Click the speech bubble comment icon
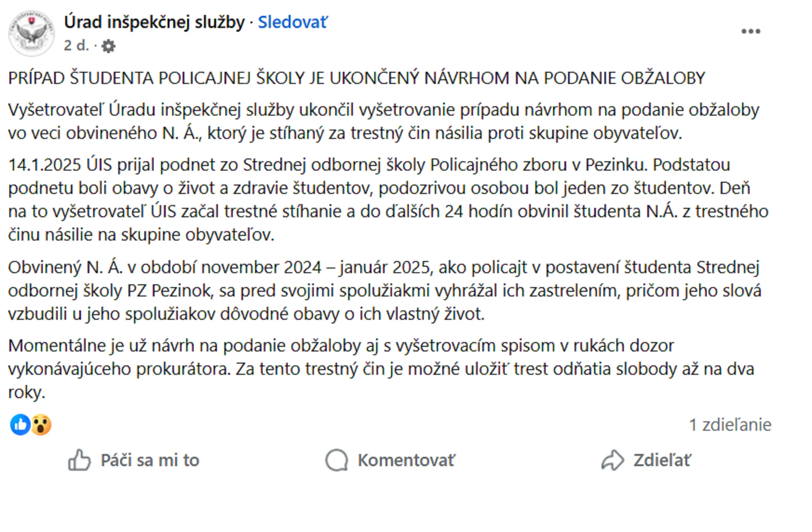 click(x=337, y=460)
